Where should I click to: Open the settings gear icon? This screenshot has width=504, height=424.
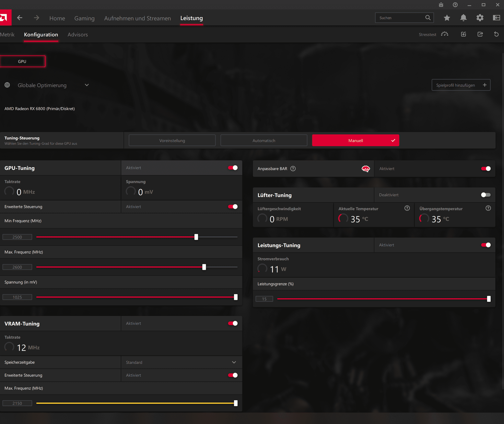(x=480, y=18)
